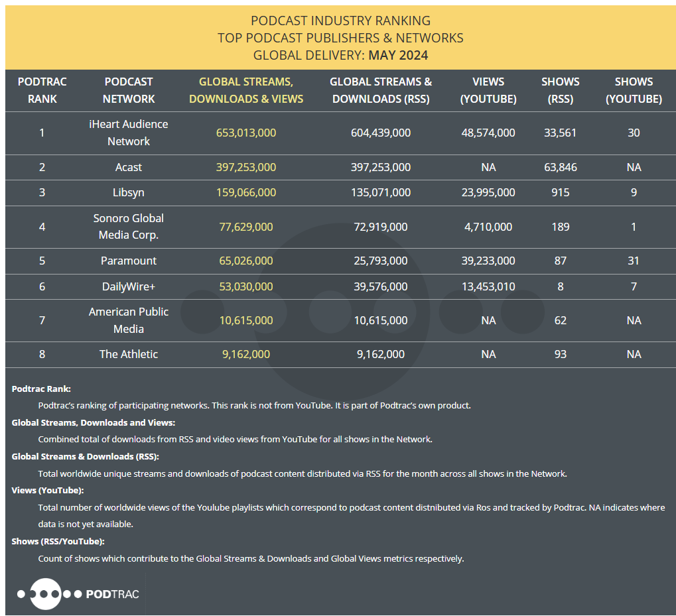Click the 653,013,000 total value
This screenshot has width=676, height=616.
point(246,133)
